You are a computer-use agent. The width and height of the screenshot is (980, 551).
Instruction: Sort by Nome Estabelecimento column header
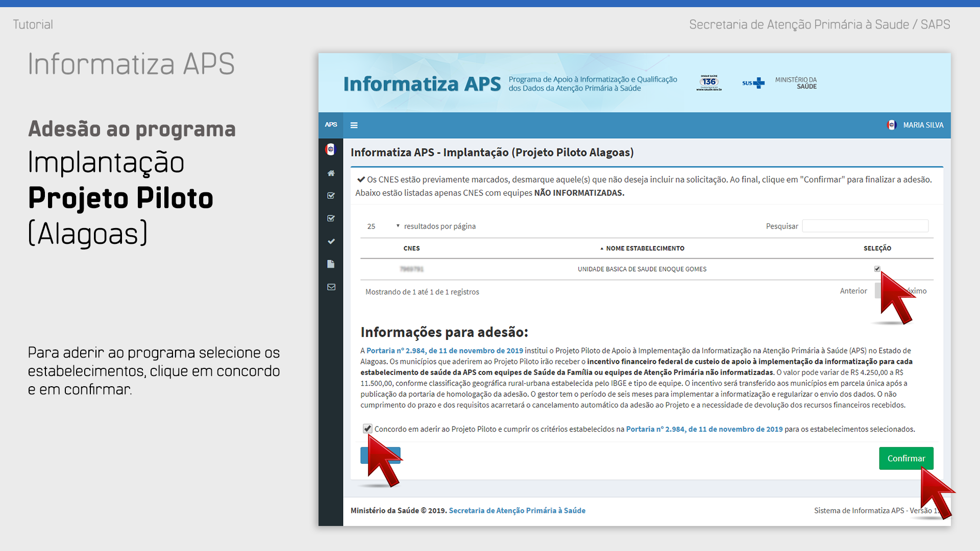click(x=645, y=248)
